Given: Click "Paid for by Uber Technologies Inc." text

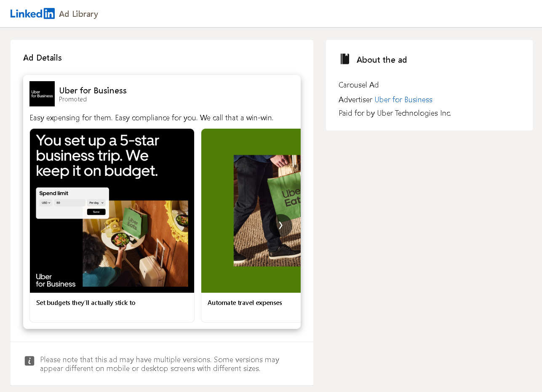Looking at the screenshot, I should click(395, 113).
